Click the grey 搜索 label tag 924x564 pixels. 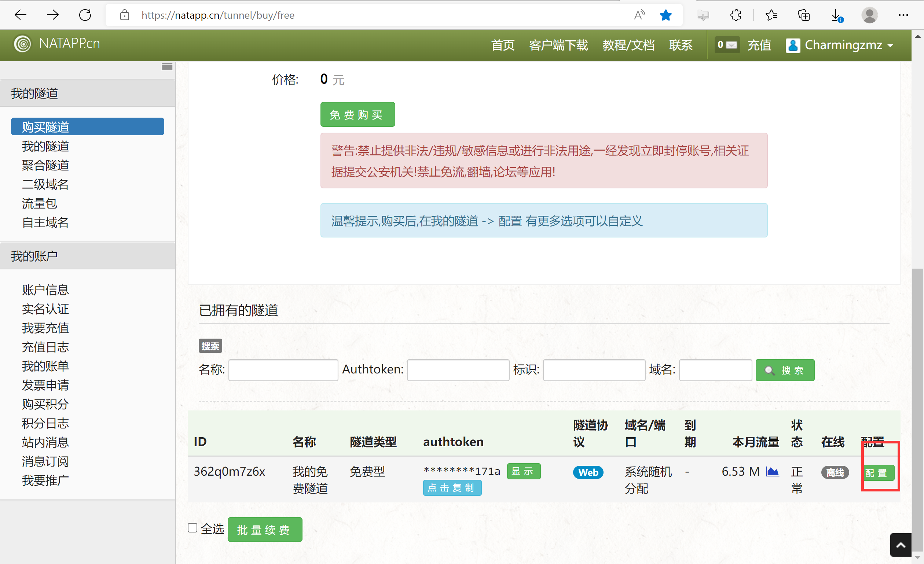pos(210,346)
